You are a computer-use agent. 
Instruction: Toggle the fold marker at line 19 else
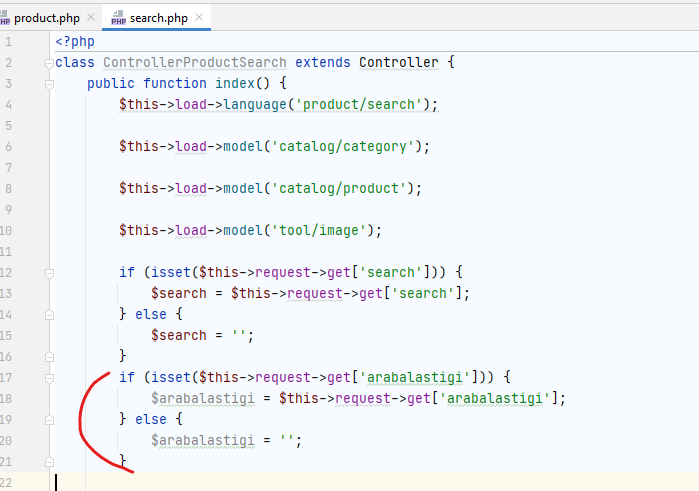coord(49,420)
